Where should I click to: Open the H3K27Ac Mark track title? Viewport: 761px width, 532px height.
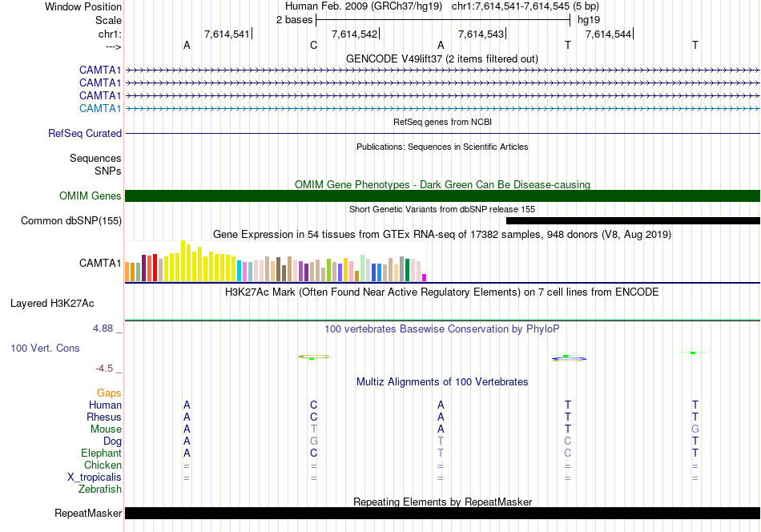point(442,292)
